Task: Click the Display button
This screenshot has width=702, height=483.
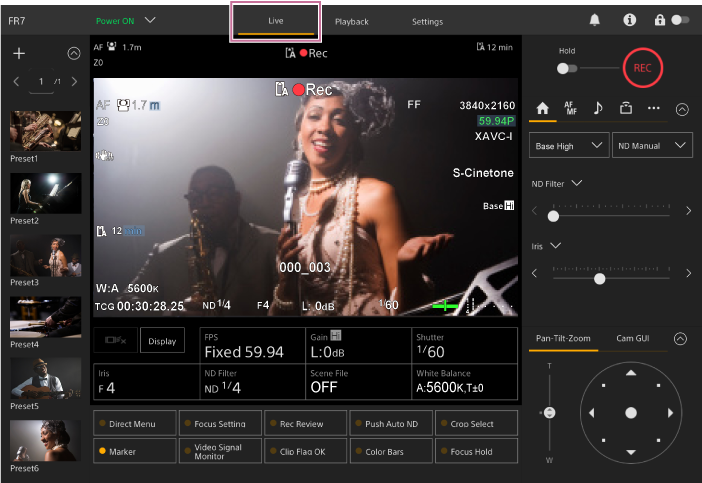Action: click(x=162, y=341)
